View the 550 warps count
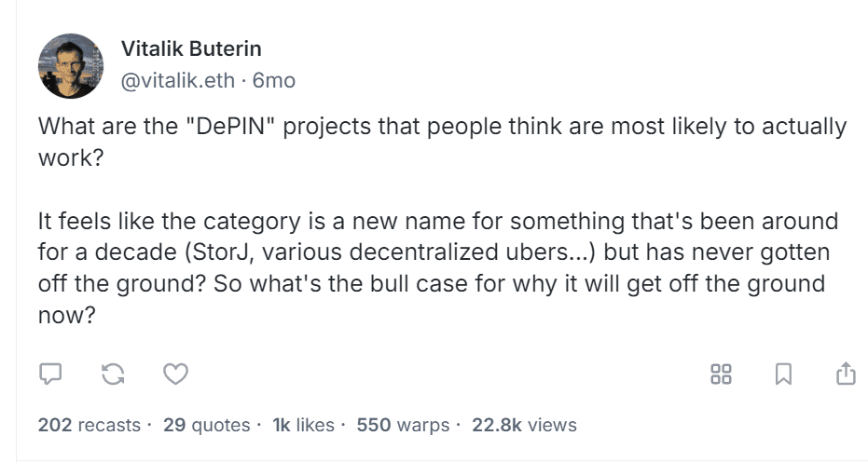This screenshot has width=868, height=463. pyautogui.click(x=403, y=425)
